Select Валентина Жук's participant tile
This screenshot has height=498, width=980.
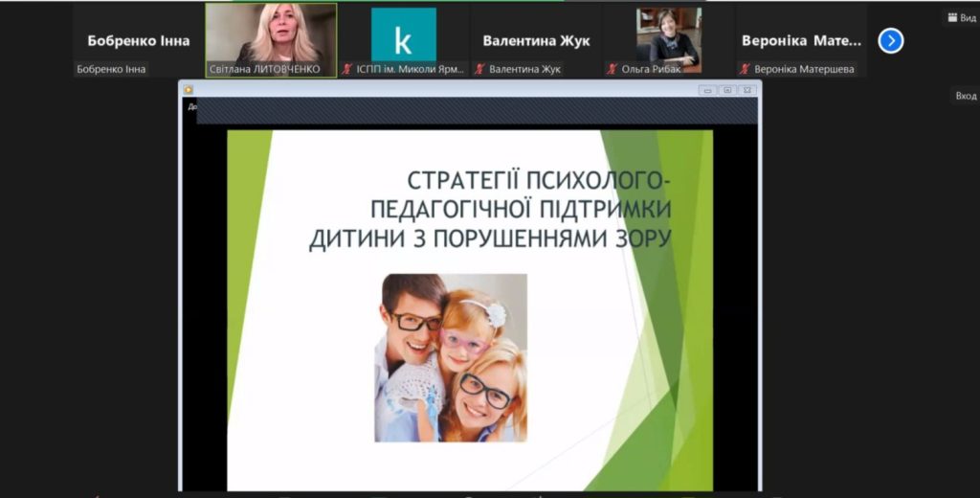[x=536, y=40]
